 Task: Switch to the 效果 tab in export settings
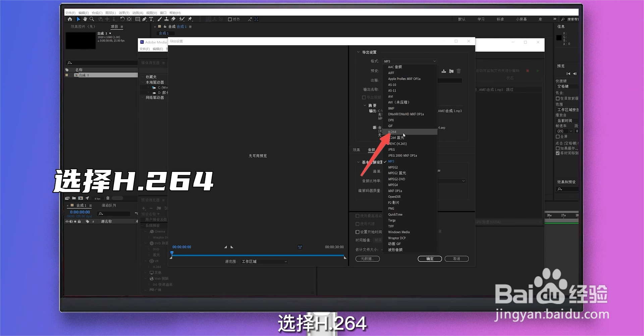356,150
